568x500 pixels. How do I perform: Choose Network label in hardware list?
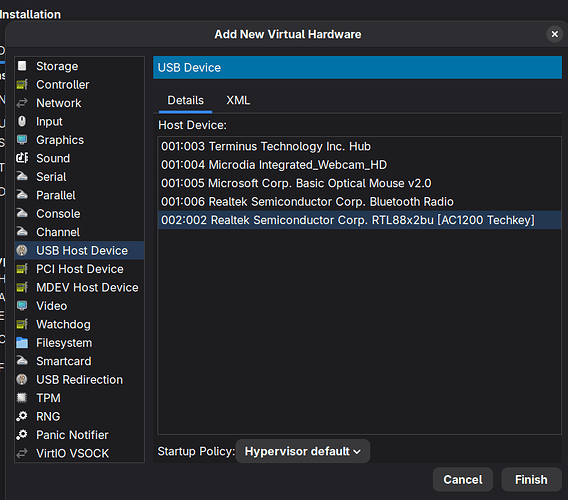coord(59,103)
